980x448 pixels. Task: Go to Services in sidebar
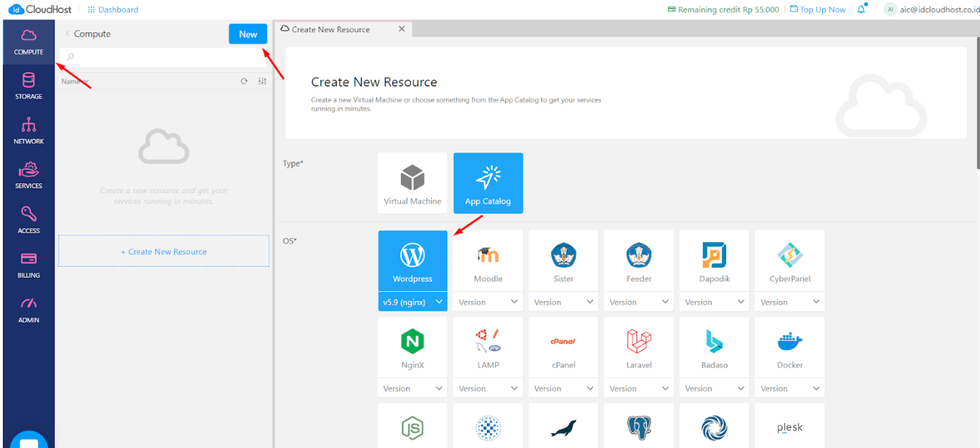tap(29, 176)
